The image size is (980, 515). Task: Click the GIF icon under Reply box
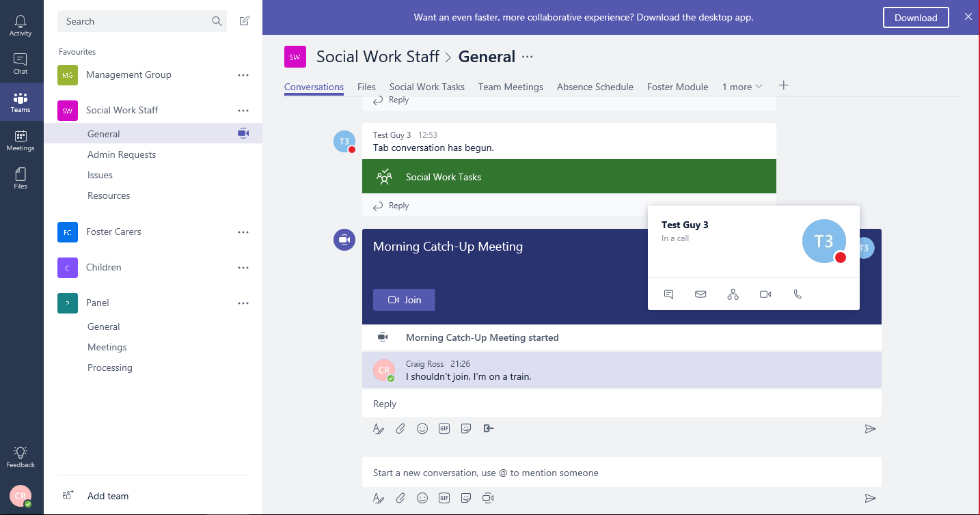pos(444,429)
